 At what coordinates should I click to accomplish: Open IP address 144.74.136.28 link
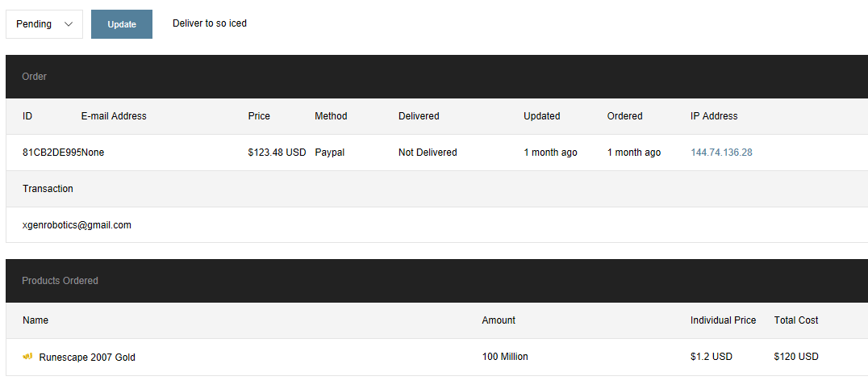click(x=721, y=153)
